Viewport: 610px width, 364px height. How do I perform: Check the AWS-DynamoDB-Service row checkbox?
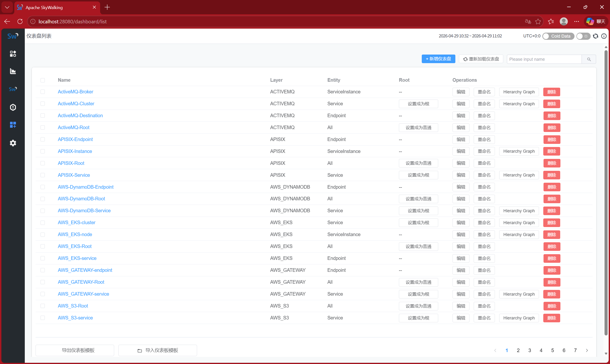tap(43, 211)
